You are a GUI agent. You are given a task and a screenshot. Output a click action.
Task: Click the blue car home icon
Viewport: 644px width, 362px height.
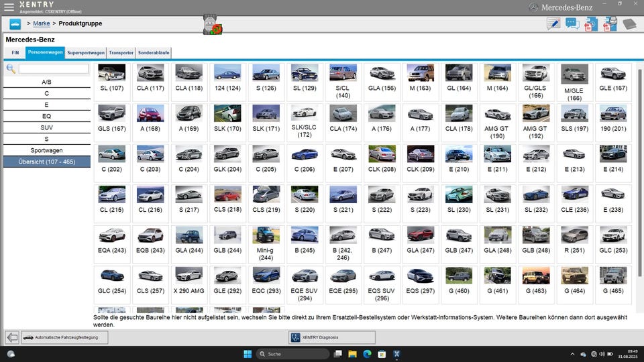pos(15,24)
